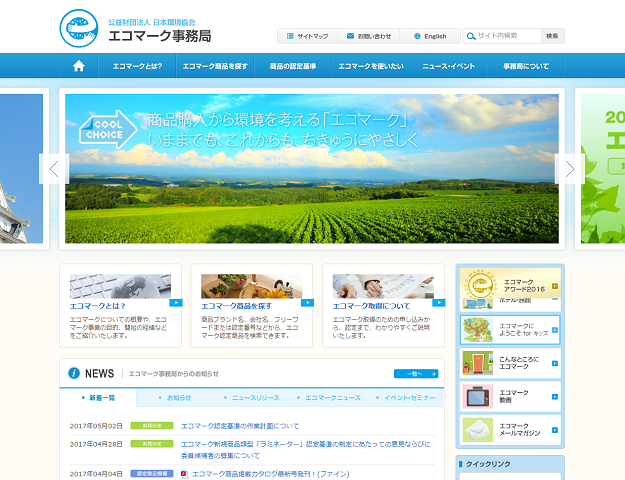Click the PDF icon beside catalog news
Image resolution: width=625 pixels, height=480 pixels.
coord(185,474)
